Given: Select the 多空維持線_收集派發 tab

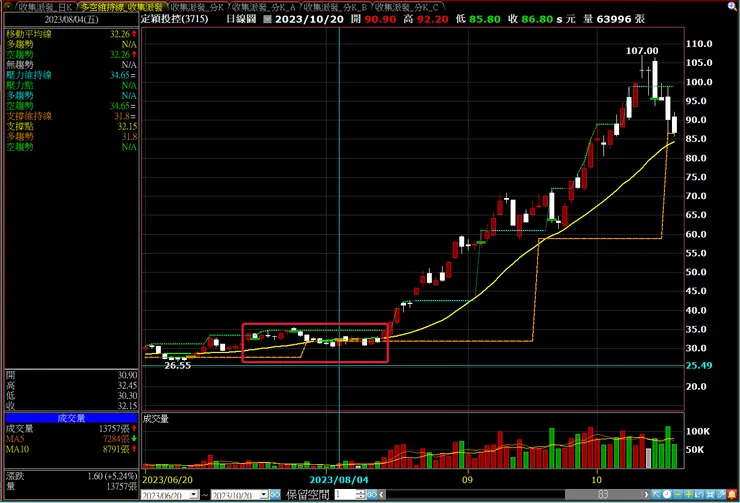Looking at the screenshot, I should point(121,7).
